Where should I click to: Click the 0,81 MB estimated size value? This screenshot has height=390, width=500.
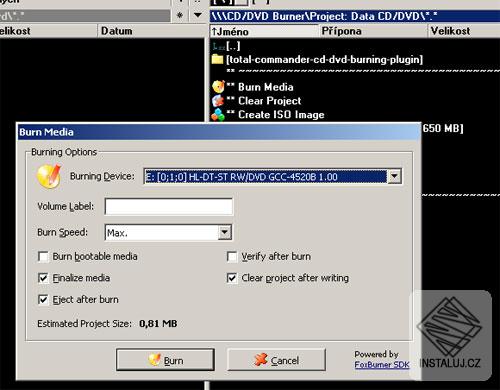point(158,324)
